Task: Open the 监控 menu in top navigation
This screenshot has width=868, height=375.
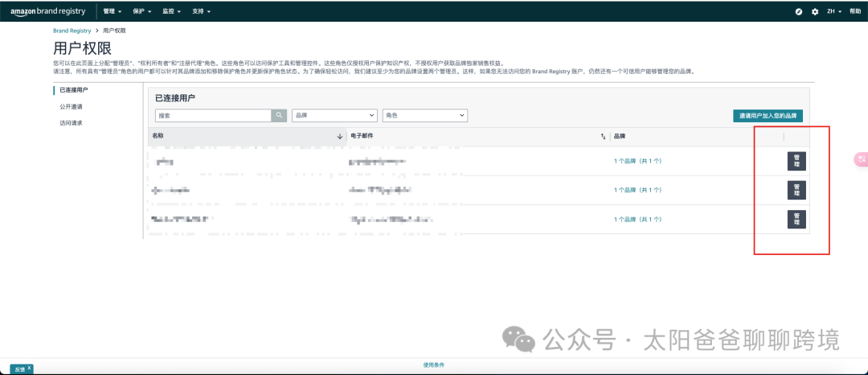Action: (x=172, y=11)
